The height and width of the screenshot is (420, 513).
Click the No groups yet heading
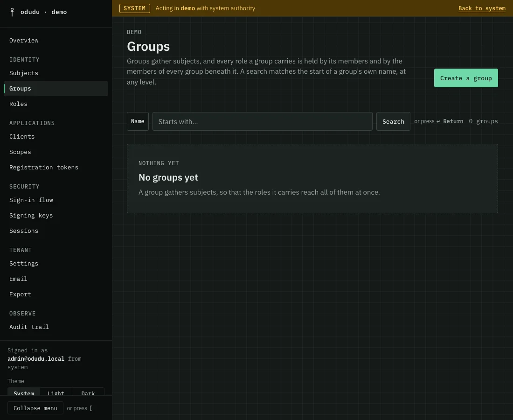click(x=168, y=177)
